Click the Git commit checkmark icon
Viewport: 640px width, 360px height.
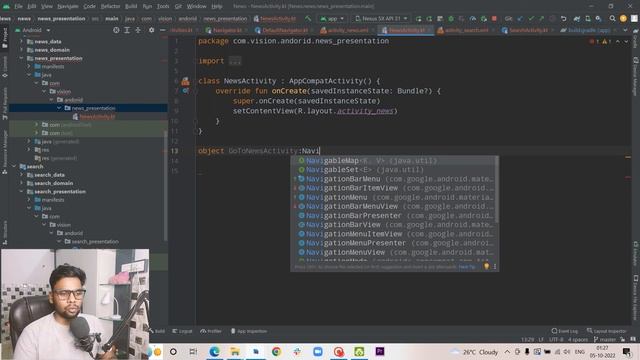pos(531,19)
